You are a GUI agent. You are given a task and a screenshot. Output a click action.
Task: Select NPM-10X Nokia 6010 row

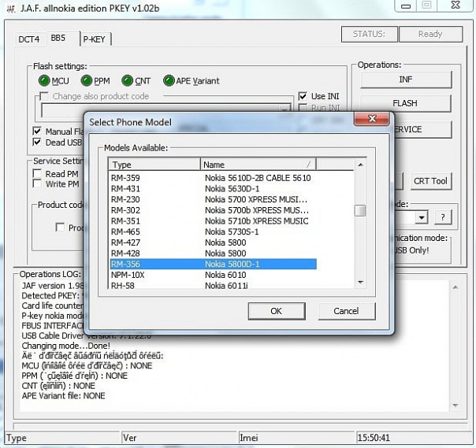(x=213, y=275)
